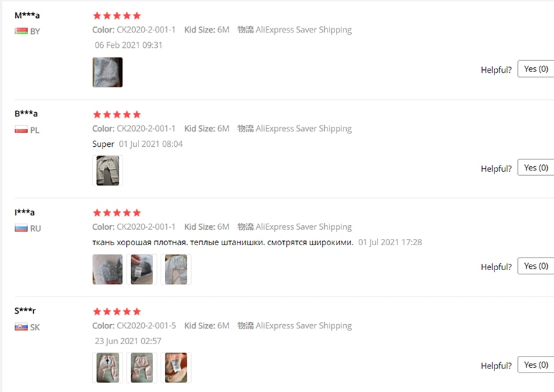Click the five-star rating on S***r's review
Image resolution: width=554 pixels, height=392 pixels.
pos(117,312)
